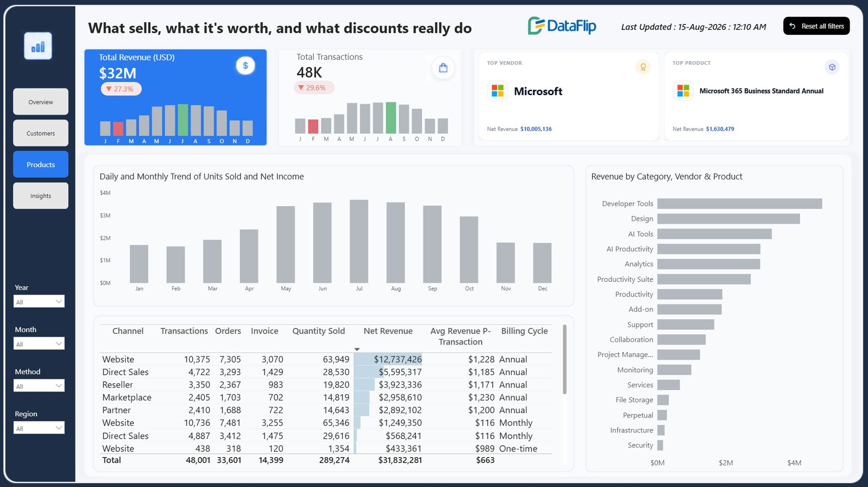The image size is (868, 487).
Task: Go to the Customers page
Action: [41, 133]
